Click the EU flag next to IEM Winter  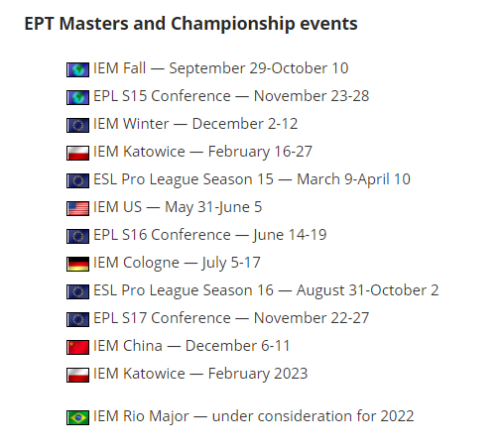tap(77, 125)
